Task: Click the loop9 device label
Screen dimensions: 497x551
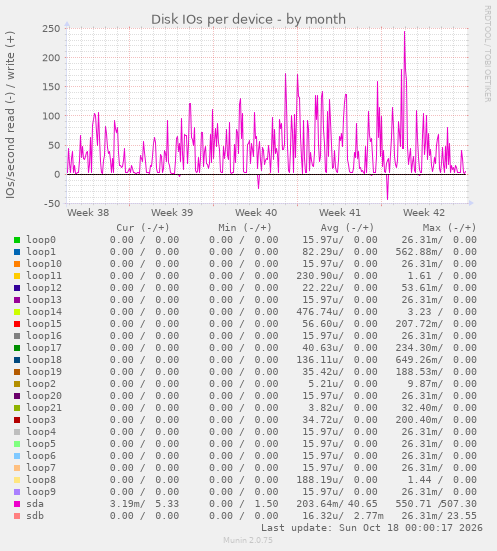Action: tap(41, 492)
